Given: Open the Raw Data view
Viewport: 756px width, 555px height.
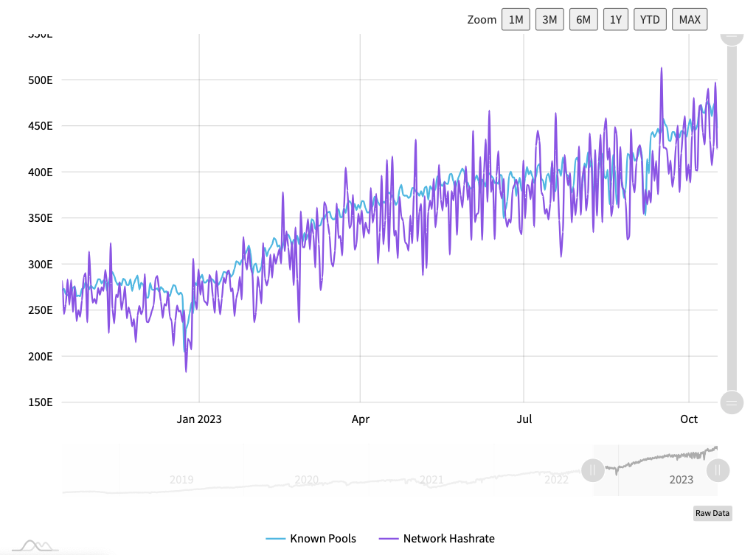Looking at the screenshot, I should [x=712, y=513].
